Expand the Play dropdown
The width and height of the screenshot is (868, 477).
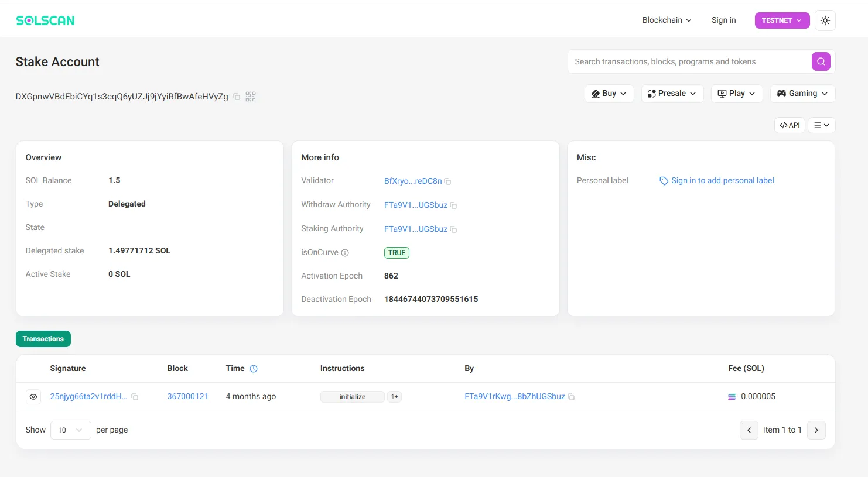[737, 94]
